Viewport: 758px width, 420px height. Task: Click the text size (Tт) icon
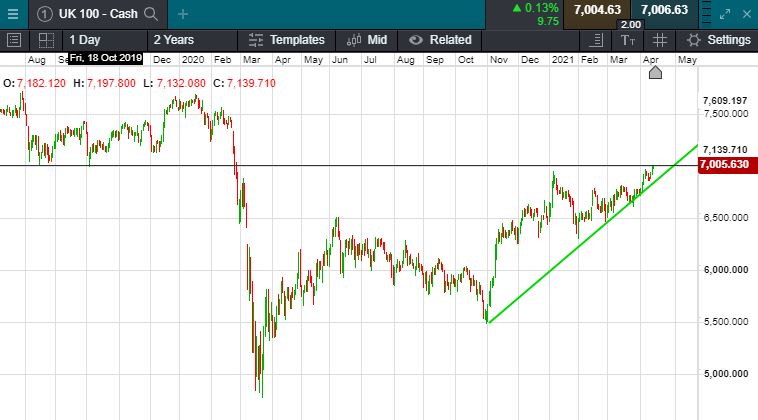pyautogui.click(x=628, y=40)
